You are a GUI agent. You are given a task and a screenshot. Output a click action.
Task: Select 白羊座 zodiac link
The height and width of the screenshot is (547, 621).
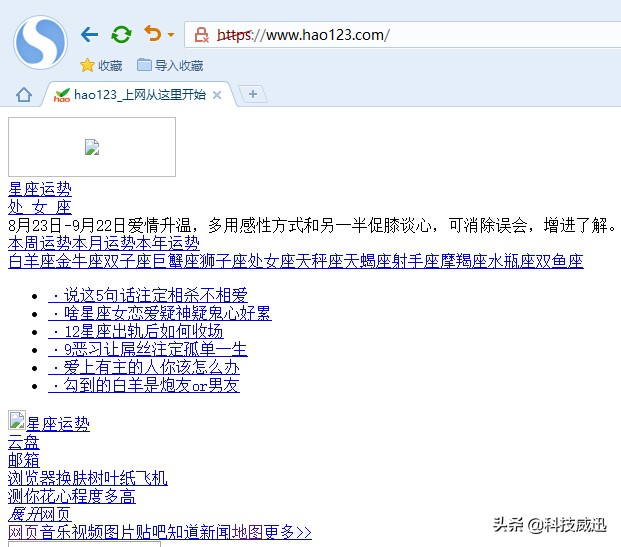point(32,261)
